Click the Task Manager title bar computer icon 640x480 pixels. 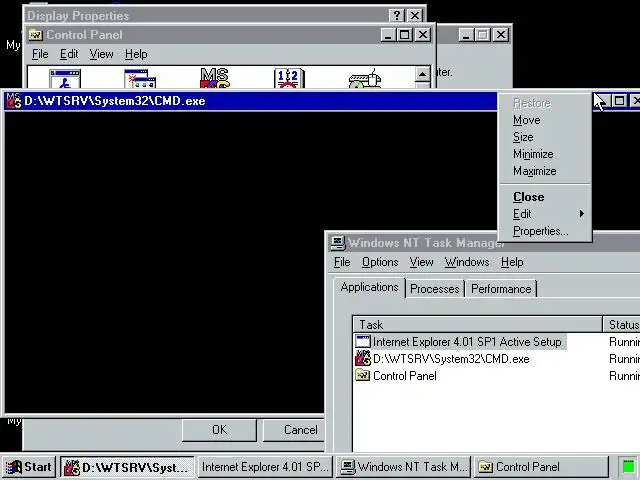(x=338, y=242)
